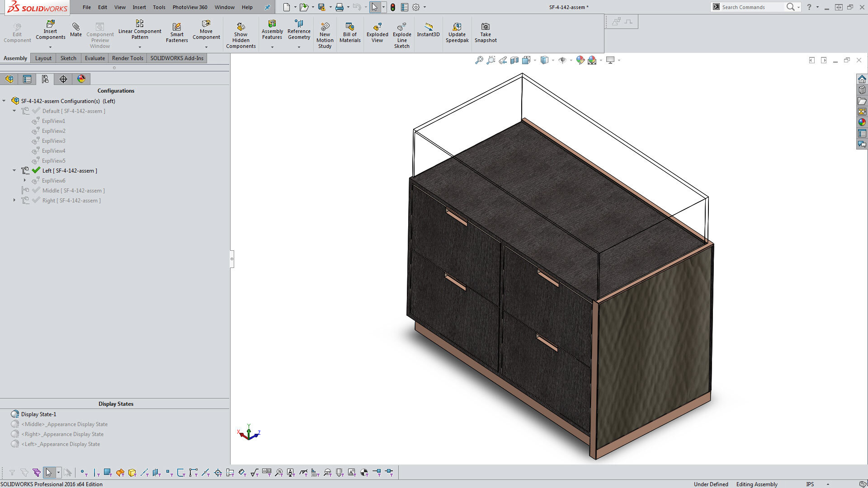Collapse the Default configuration node
868x488 pixels.
[14, 111]
